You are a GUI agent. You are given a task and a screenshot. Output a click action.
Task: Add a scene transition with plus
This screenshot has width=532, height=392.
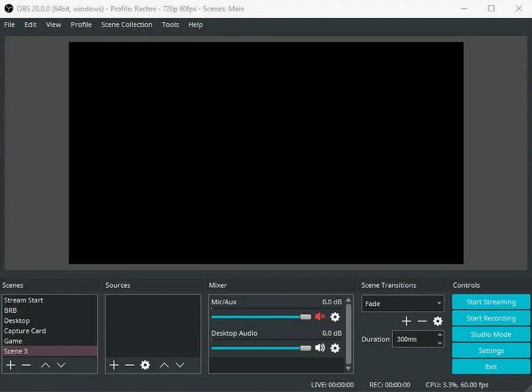pos(406,321)
